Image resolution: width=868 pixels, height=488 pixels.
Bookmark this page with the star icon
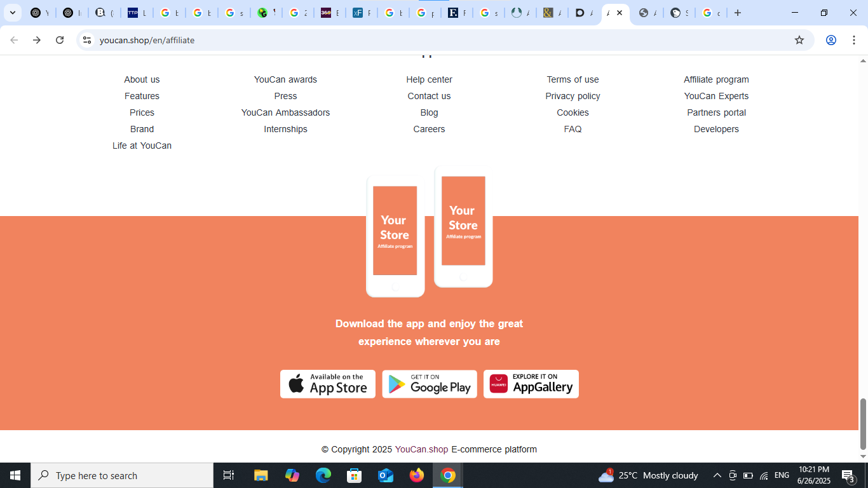[799, 40]
